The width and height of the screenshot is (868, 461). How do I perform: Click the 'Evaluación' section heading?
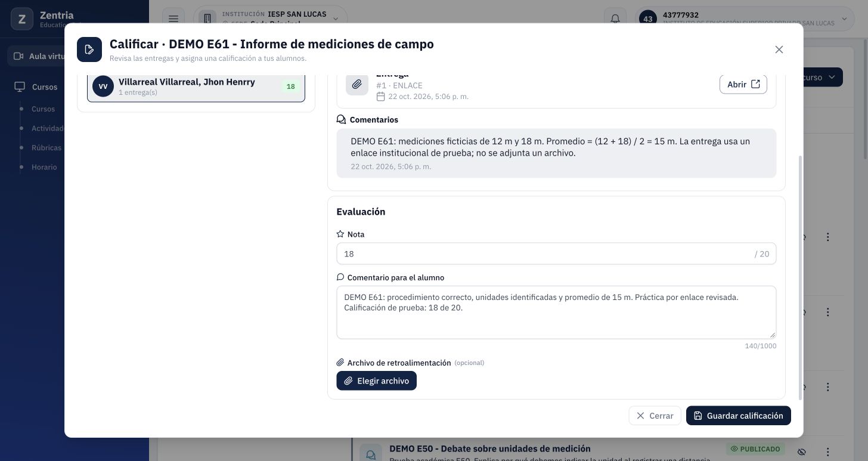pyautogui.click(x=361, y=212)
